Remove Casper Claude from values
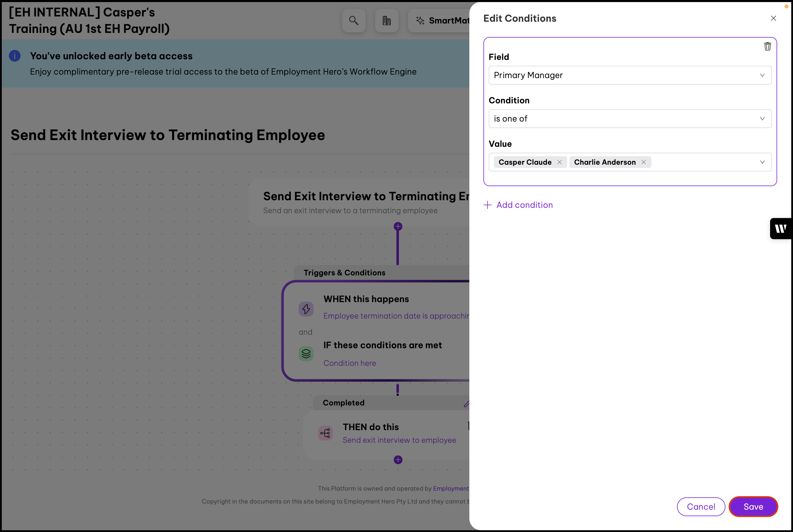The width and height of the screenshot is (793, 532). click(559, 162)
